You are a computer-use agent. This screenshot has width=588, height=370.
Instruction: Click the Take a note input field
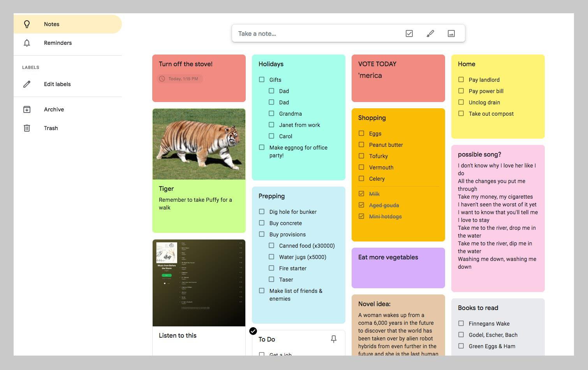(x=315, y=33)
